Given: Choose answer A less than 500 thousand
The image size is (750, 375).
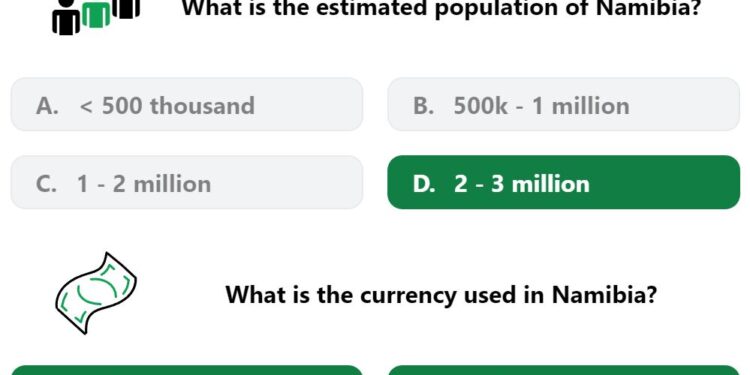Looking at the screenshot, I should click(x=187, y=104).
